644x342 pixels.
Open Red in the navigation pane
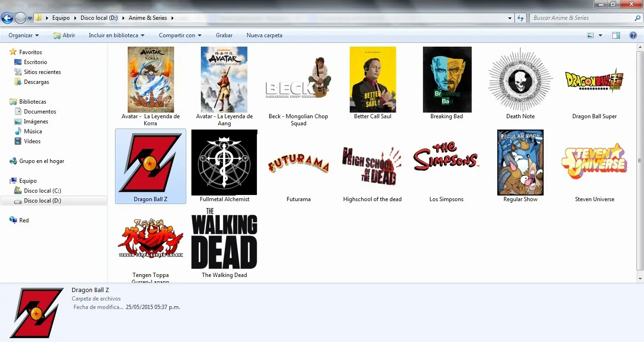click(24, 220)
